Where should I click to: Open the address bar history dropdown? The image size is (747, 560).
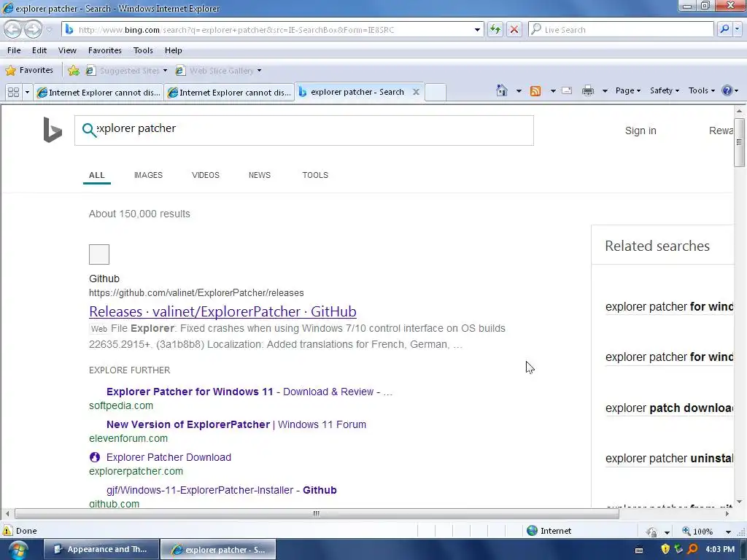[477, 29]
